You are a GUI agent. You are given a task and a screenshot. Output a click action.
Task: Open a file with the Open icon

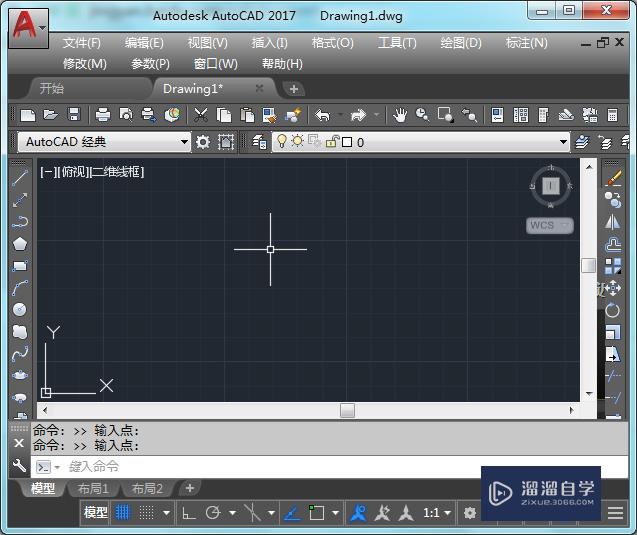(51, 115)
